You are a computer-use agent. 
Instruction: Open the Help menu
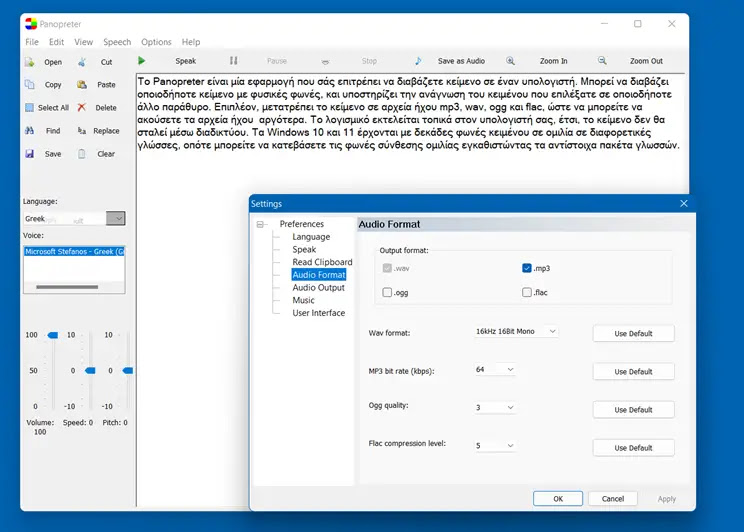coord(191,42)
